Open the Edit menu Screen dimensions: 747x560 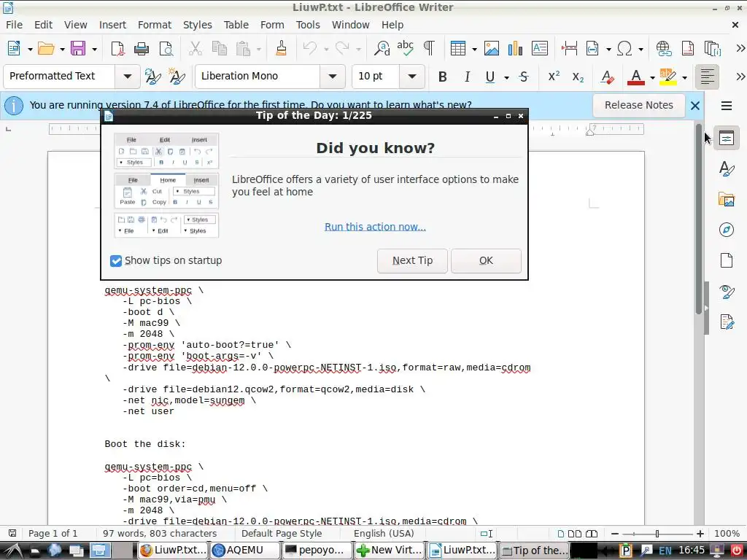[x=43, y=25]
